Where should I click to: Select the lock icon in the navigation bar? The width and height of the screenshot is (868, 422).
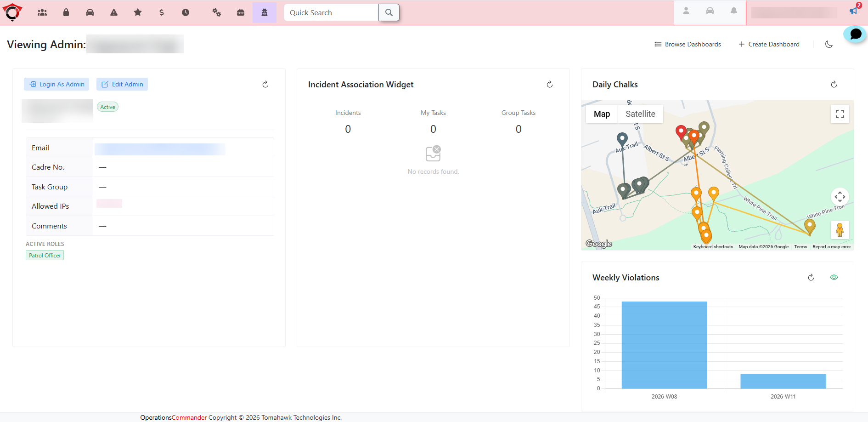tap(66, 12)
